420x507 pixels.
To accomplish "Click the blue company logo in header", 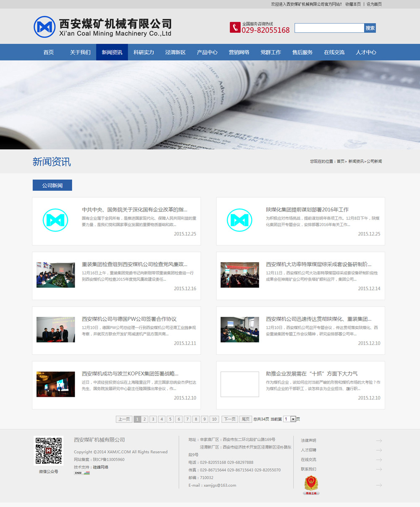I will pos(45,27).
